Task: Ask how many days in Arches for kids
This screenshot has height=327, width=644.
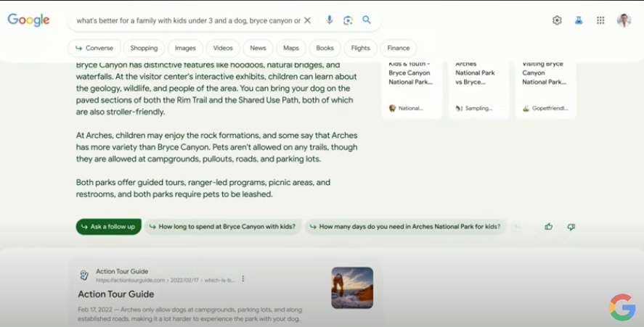Action: click(405, 226)
